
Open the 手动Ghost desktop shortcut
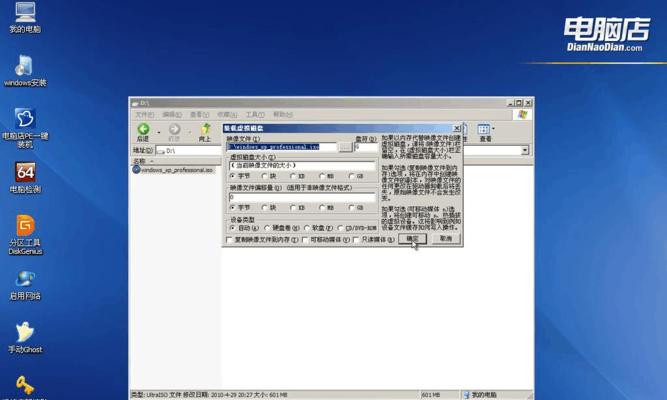[22, 333]
